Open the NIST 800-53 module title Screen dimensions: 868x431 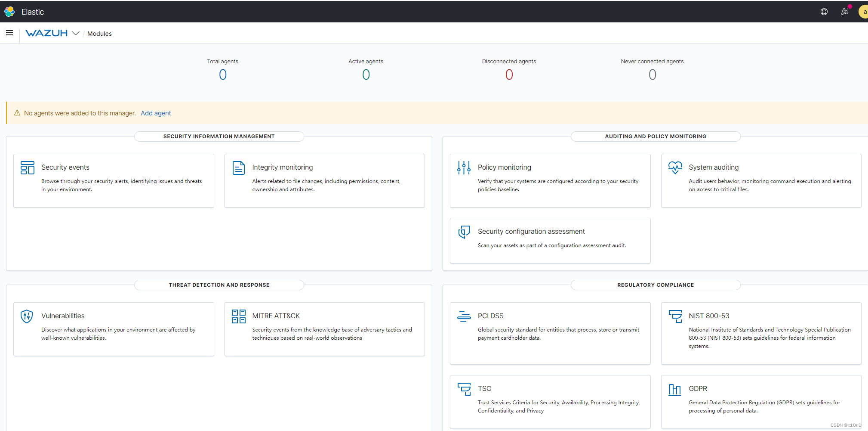[x=709, y=316]
